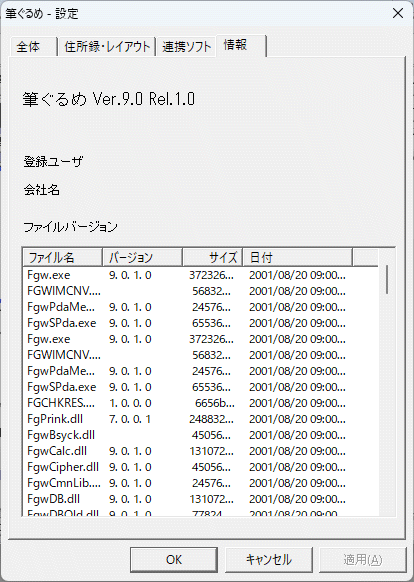
Task: Sort list by バージョン column header
Action: (x=142, y=257)
